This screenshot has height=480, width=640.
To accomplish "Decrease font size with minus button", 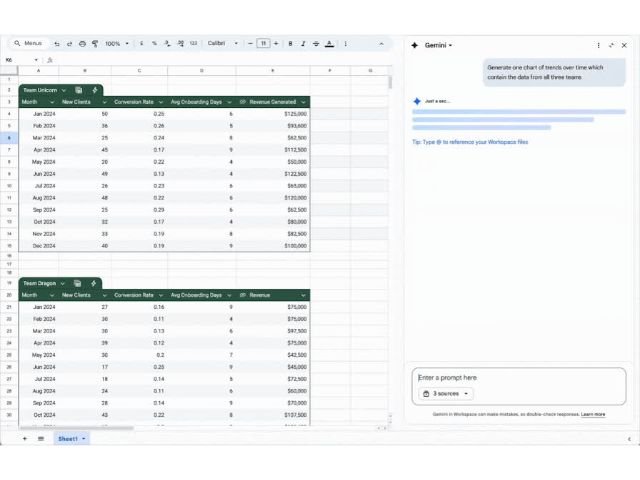I will coord(250,43).
